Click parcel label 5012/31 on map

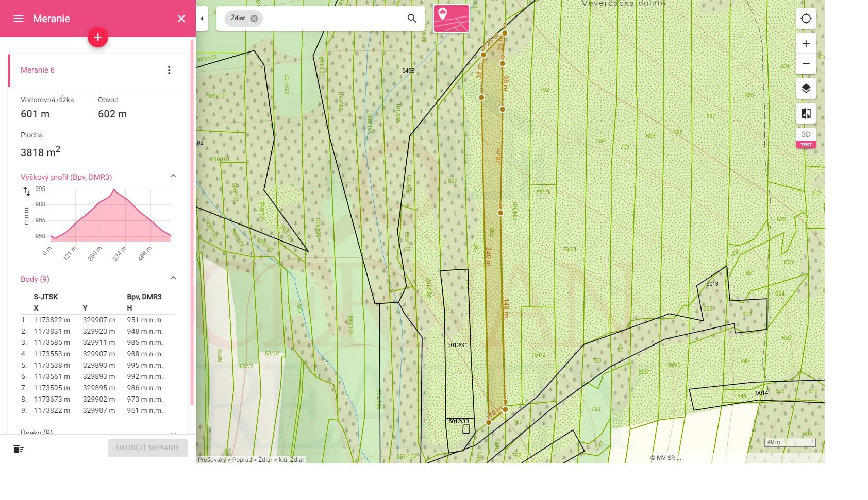coord(457,345)
